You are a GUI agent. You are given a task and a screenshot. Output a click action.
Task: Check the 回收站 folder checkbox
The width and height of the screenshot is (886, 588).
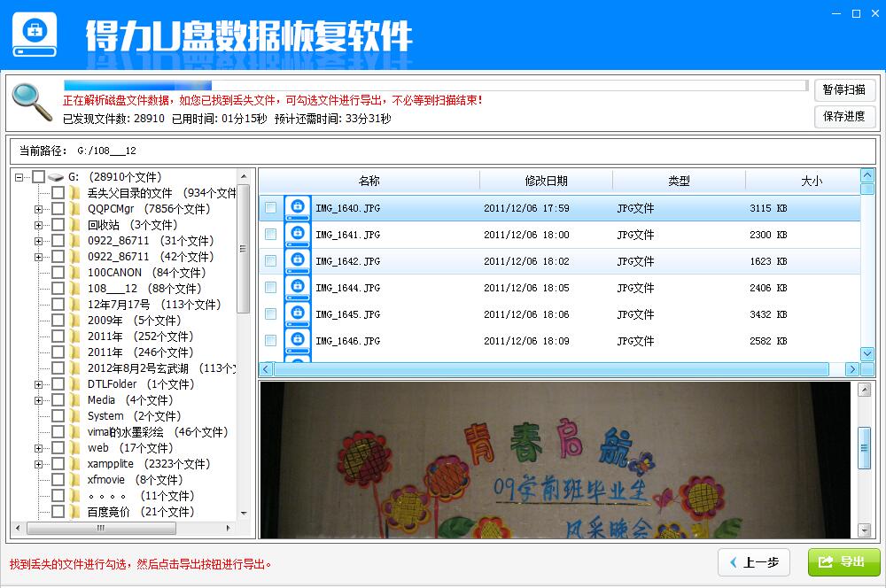[58, 224]
